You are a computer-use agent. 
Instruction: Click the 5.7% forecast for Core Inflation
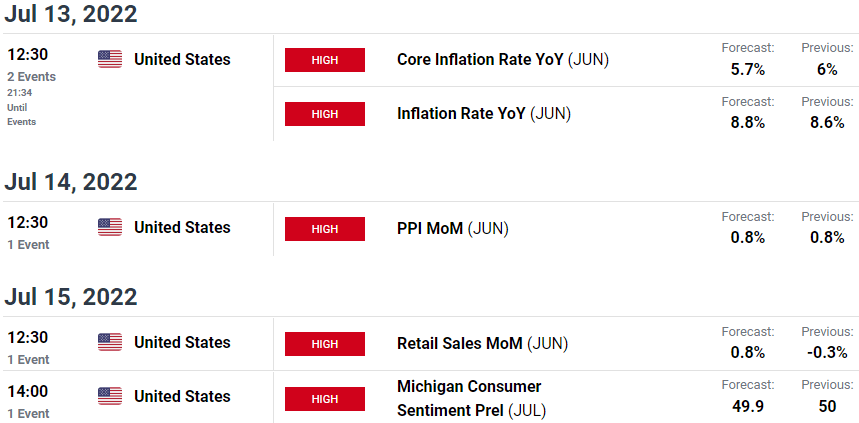748,70
